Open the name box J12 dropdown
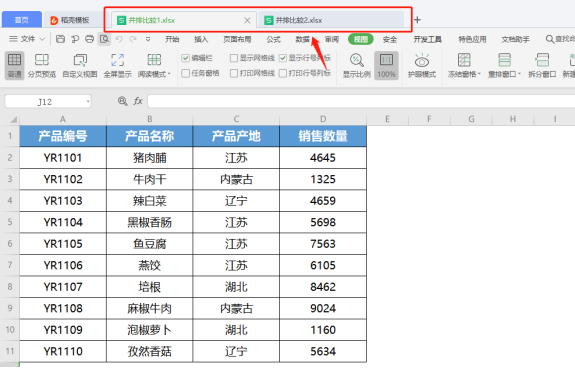 pyautogui.click(x=88, y=102)
